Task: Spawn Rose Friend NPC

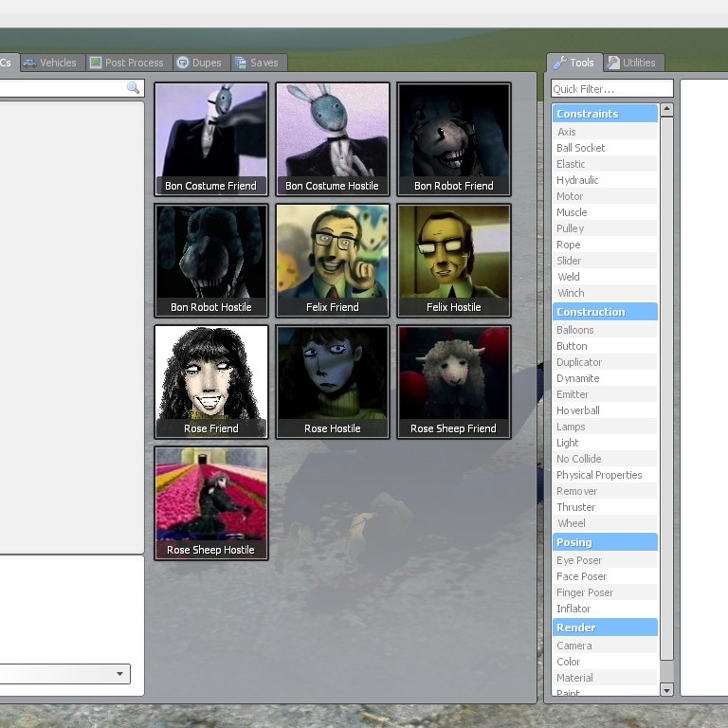Action: (211, 382)
